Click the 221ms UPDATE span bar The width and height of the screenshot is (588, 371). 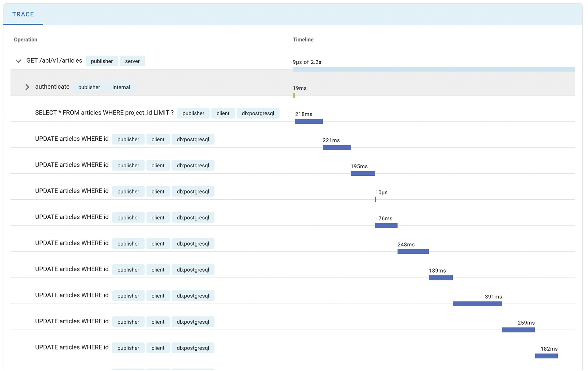336,148
